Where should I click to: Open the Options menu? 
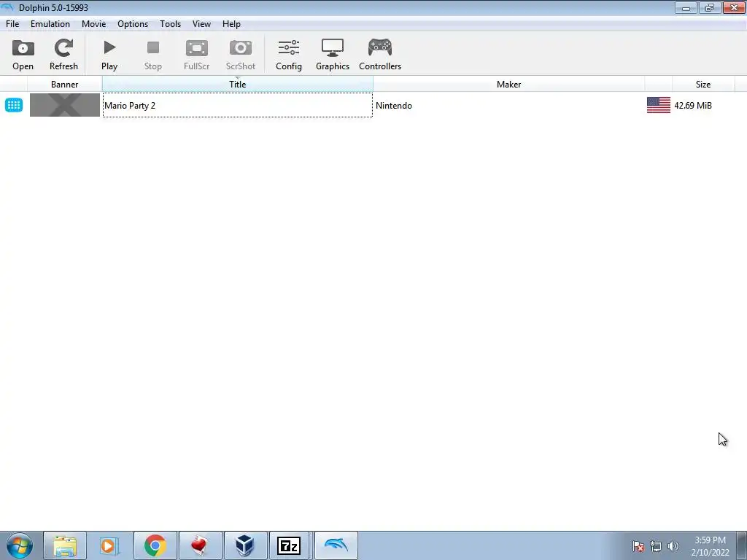tap(133, 24)
